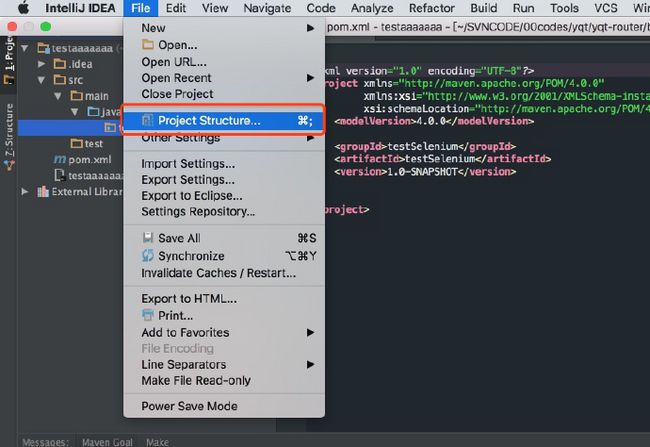This screenshot has width=650, height=447.
Task: Expand the Add to Favorites submenu
Action: click(x=224, y=333)
